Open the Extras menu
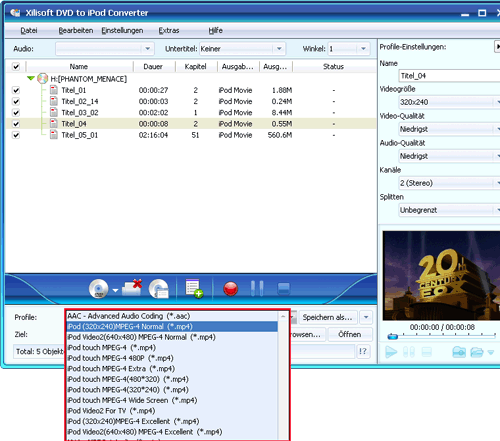 pos(169,30)
